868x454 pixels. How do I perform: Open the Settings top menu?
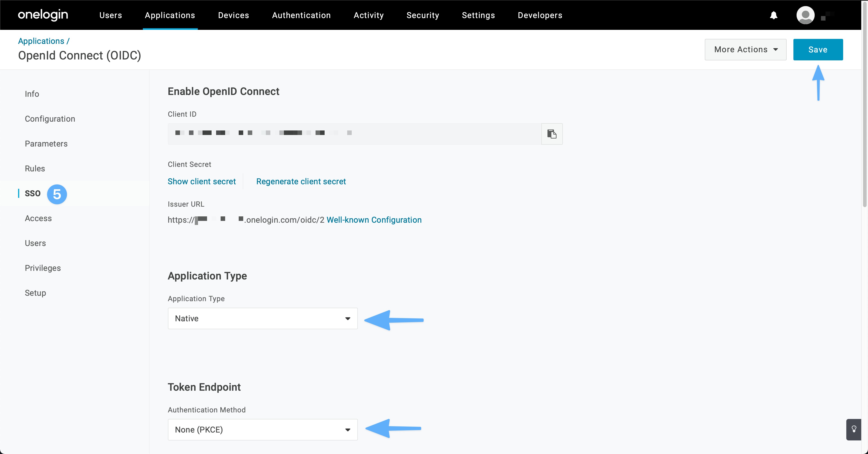[x=478, y=15]
